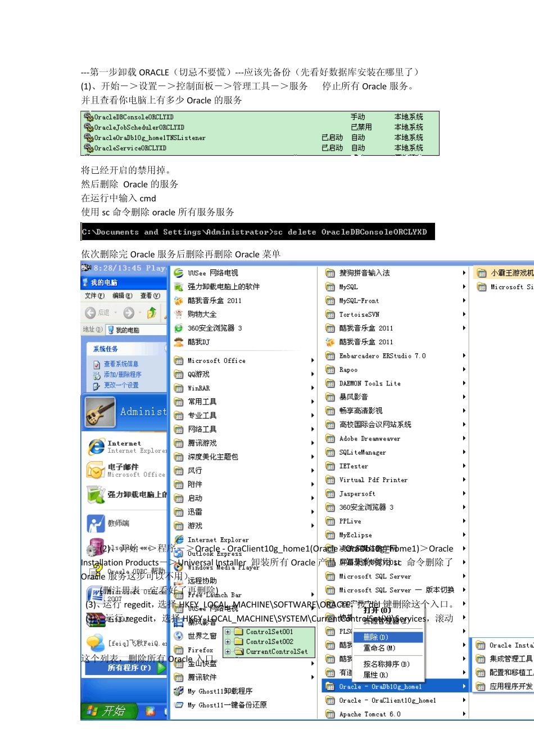
Task: Click the 查看系统信息 link
Action: pyautogui.click(x=121, y=364)
